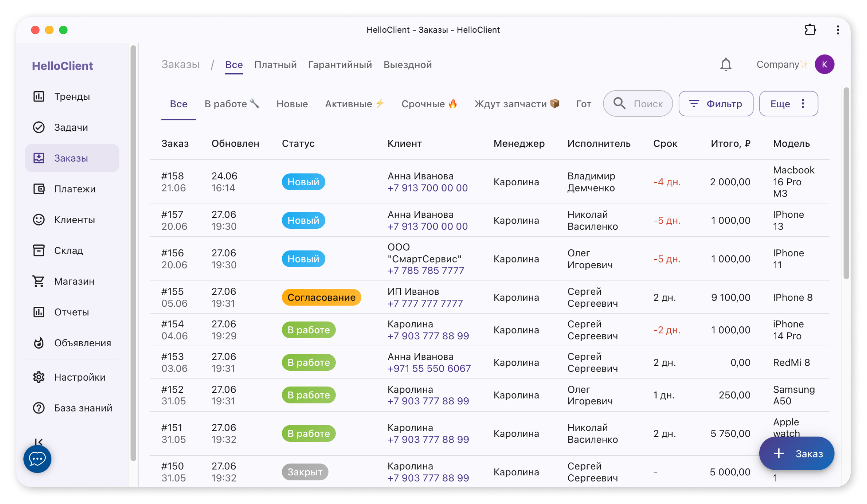The width and height of the screenshot is (867, 504).
Task: Click the Macbook 16 Pro M3 model cell
Action: pos(793,182)
